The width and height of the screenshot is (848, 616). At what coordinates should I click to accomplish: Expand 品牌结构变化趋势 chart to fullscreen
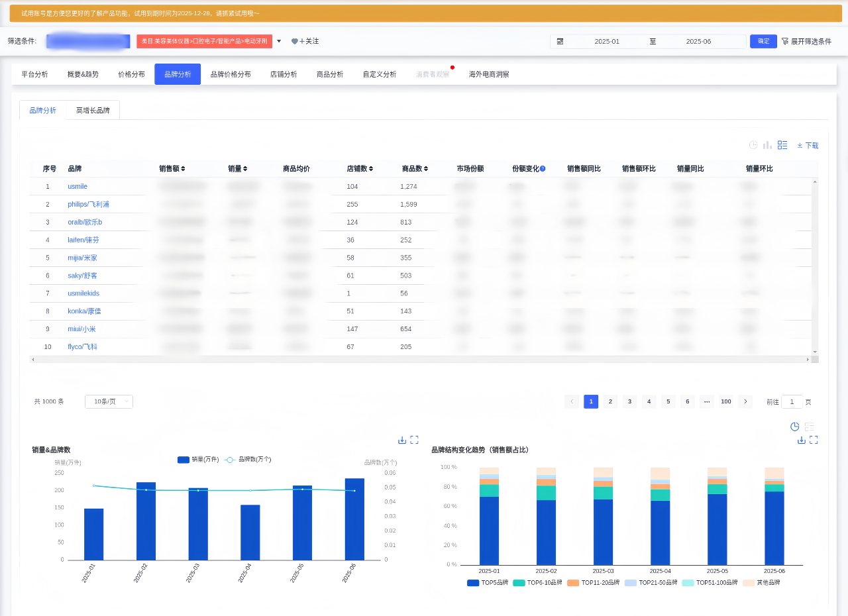(814, 440)
